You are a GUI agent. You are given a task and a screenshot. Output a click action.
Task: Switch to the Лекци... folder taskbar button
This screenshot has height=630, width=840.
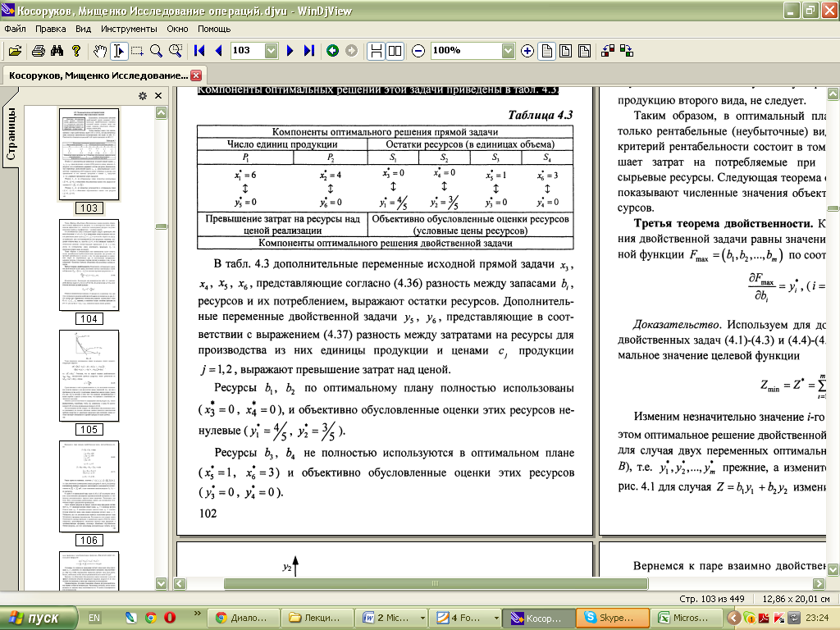[317, 618]
